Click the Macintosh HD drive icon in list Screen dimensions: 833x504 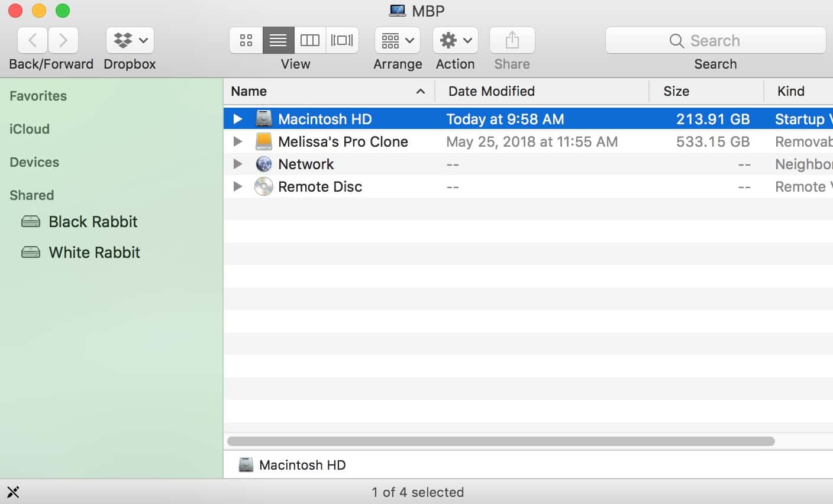tap(264, 118)
